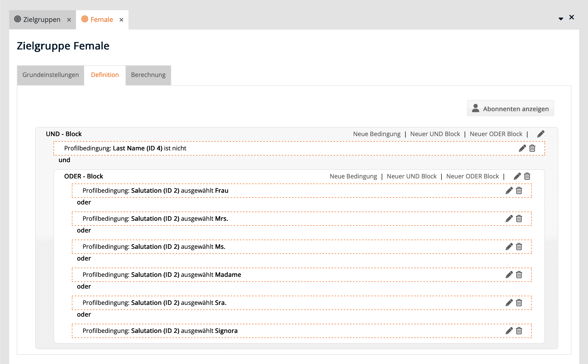
Task: Edit the Last Name profile condition
Action: pos(522,148)
